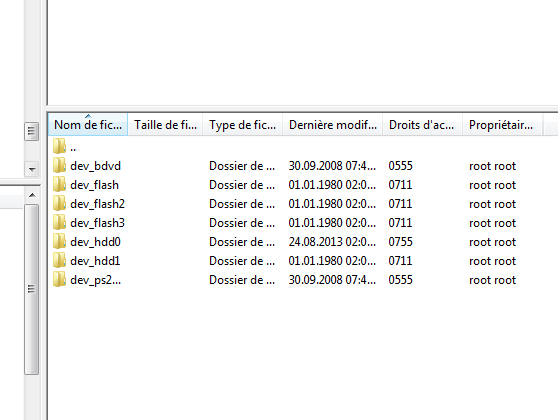Click the upper left scrollbar down arrow
Image resolution: width=558 pixels, height=420 pixels.
[x=32, y=169]
